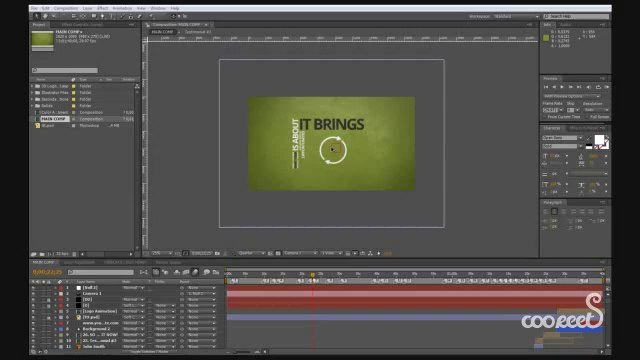Select the Pan Behind tool

pyautogui.click(x=83, y=16)
